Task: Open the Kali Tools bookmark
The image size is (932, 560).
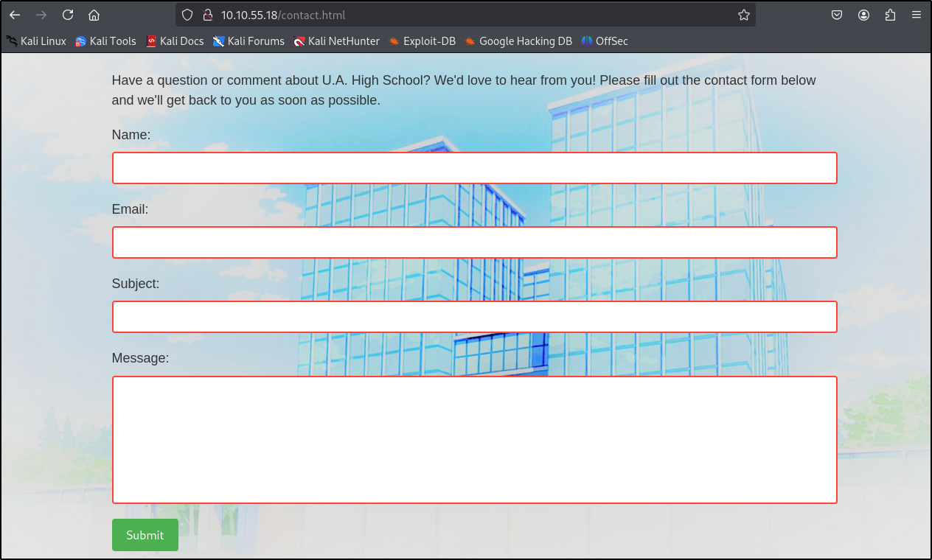Action: tap(105, 41)
